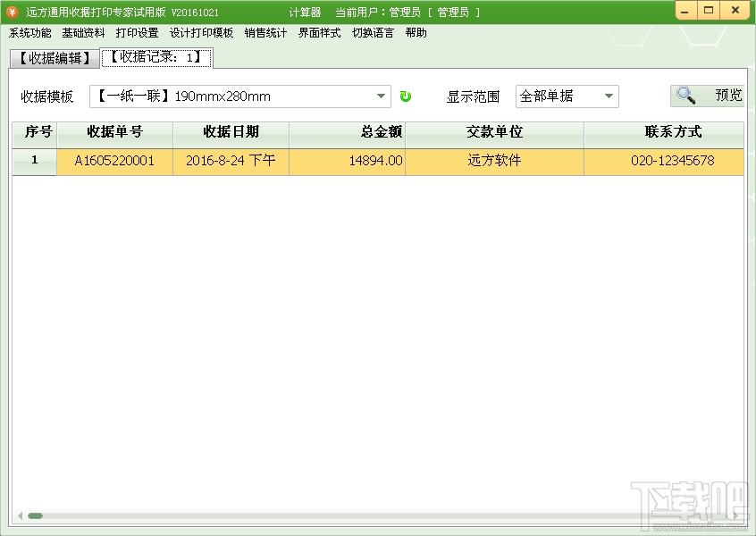This screenshot has height=536, width=756.
Task: Open the 打印设置 menu
Action: pyautogui.click(x=137, y=33)
